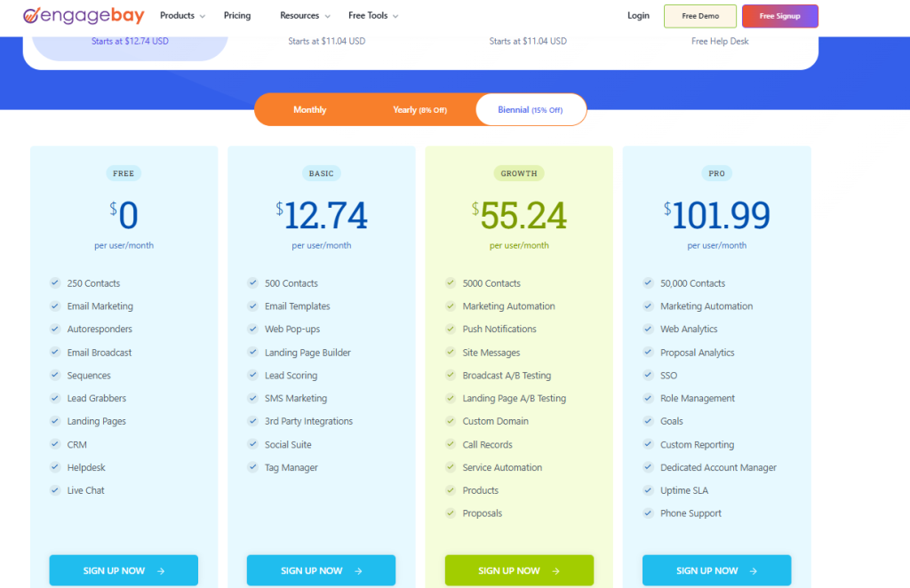The height and width of the screenshot is (588, 910).
Task: Click the Dedicated Account Manager feature text
Action: coord(718,467)
